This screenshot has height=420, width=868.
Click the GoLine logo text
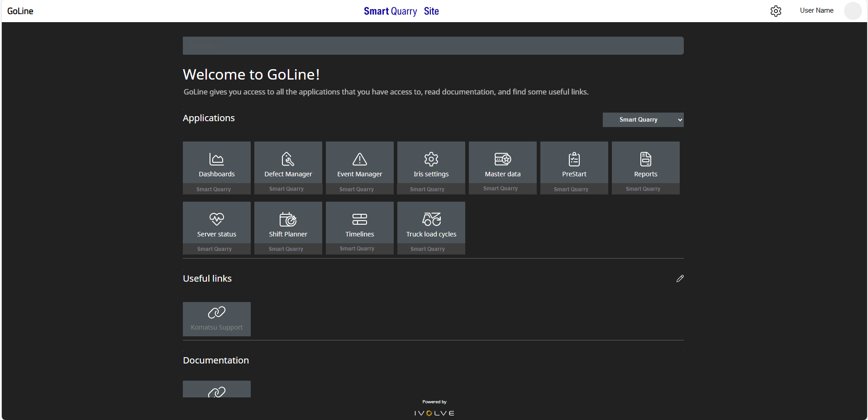click(x=20, y=11)
